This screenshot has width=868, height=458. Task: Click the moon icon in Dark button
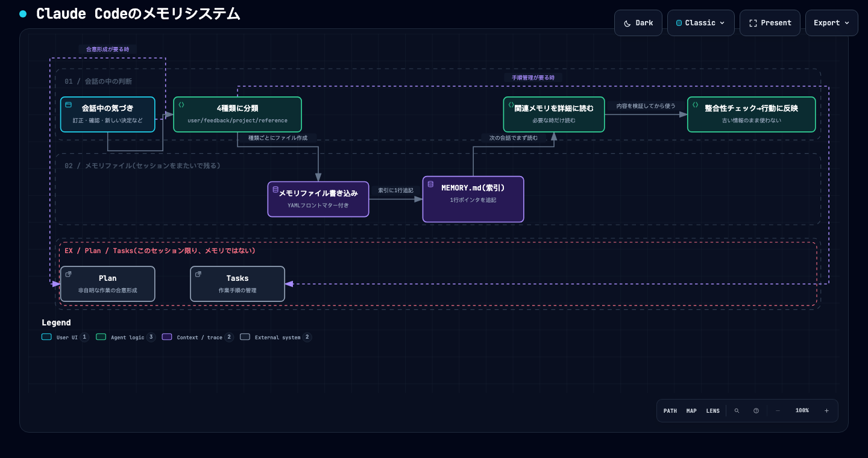627,24
